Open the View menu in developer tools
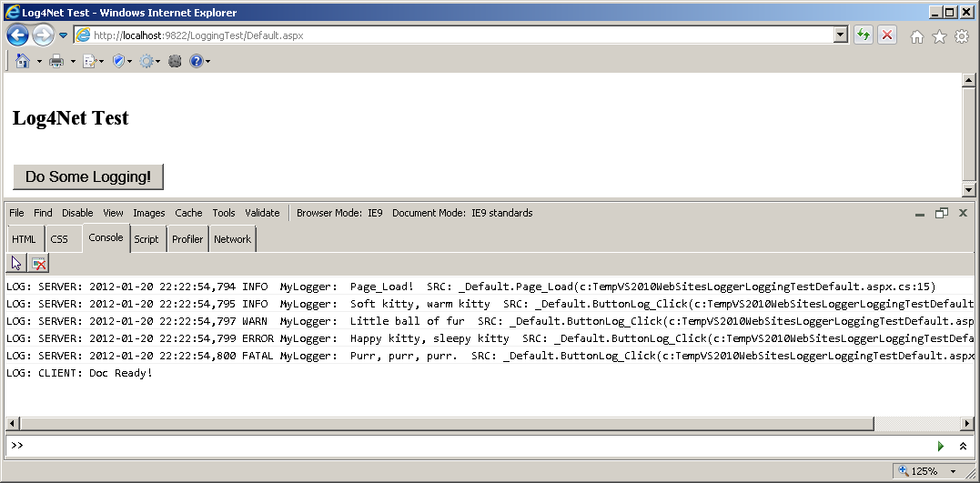Screen dimensions: 980x483 (x=113, y=213)
